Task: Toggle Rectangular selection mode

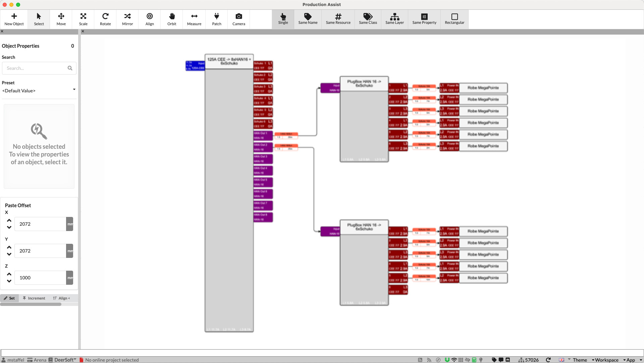Action: (x=454, y=19)
